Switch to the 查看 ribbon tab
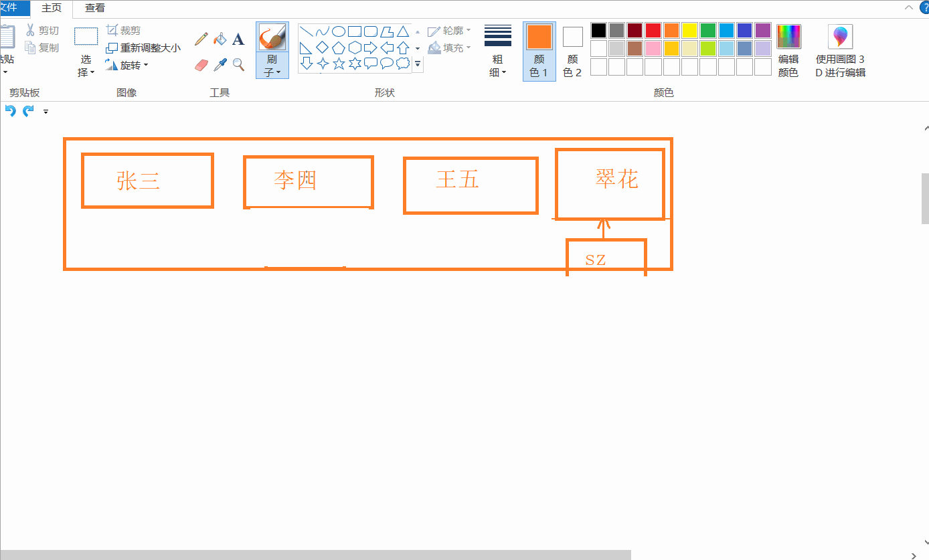 pyautogui.click(x=94, y=8)
